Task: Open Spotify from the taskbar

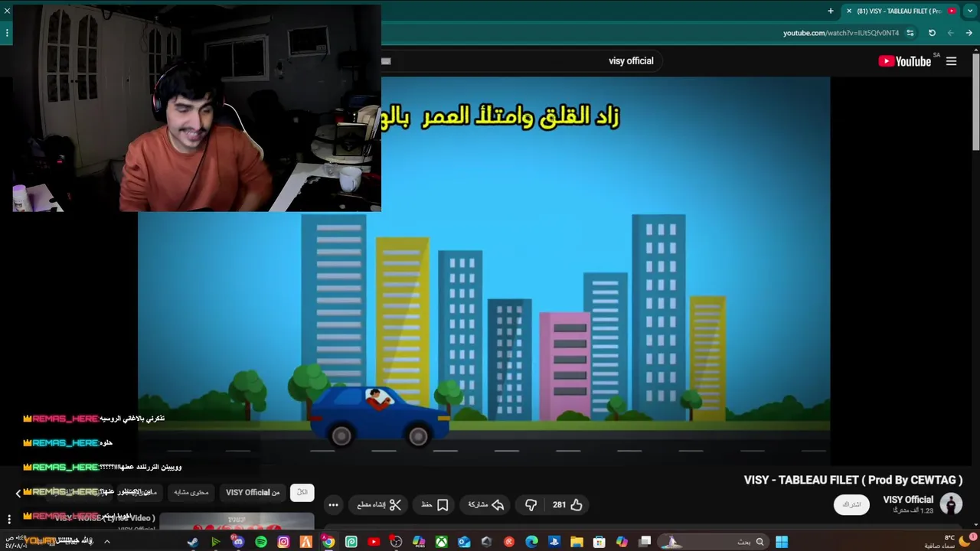Action: click(x=260, y=542)
